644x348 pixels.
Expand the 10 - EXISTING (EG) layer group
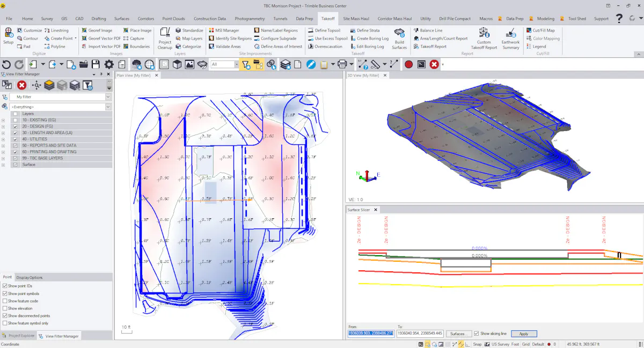click(4, 120)
